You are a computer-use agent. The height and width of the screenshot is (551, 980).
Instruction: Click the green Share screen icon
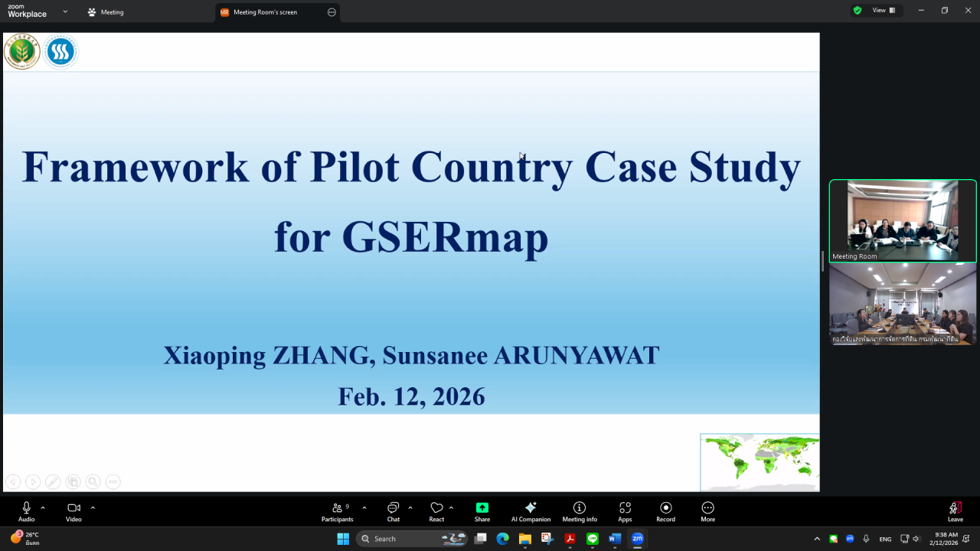tap(482, 508)
